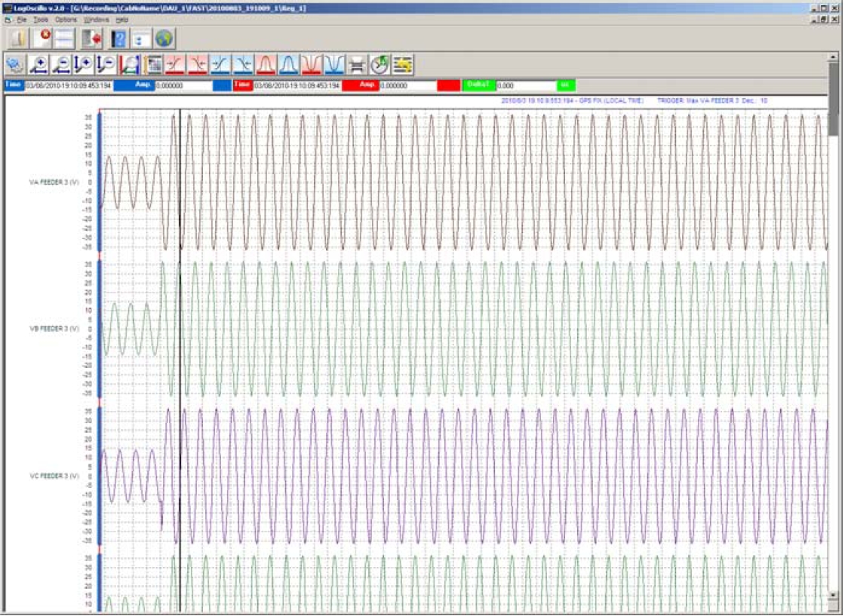Click the overlapping windows icon in the waveform toolbar
This screenshot has height=616, width=845.
pos(15,65)
